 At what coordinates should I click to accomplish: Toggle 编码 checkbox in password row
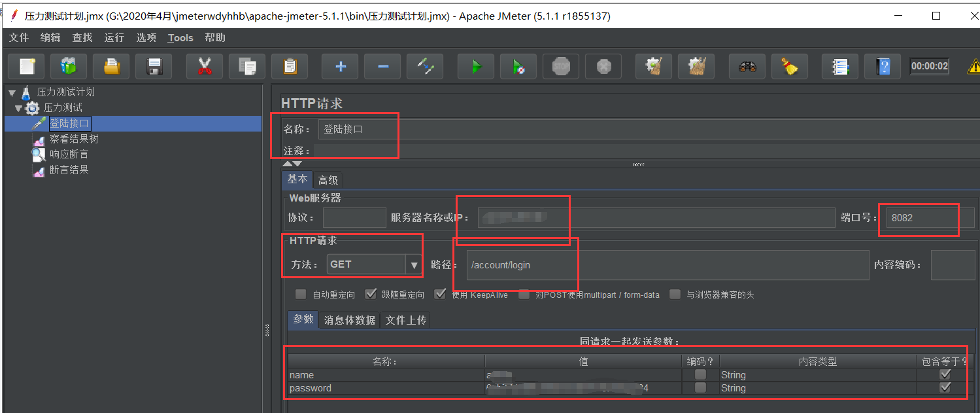[x=700, y=388]
